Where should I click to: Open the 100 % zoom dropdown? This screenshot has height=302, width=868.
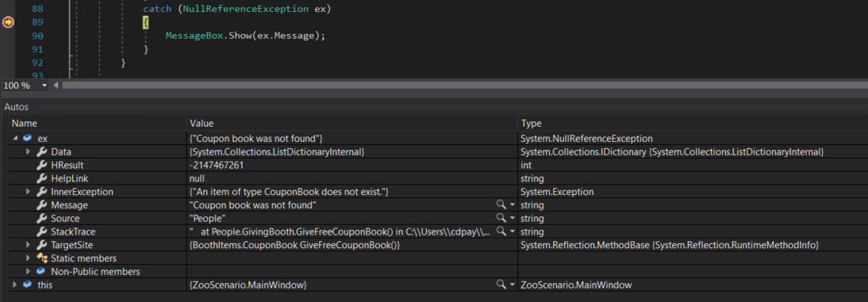[x=44, y=86]
